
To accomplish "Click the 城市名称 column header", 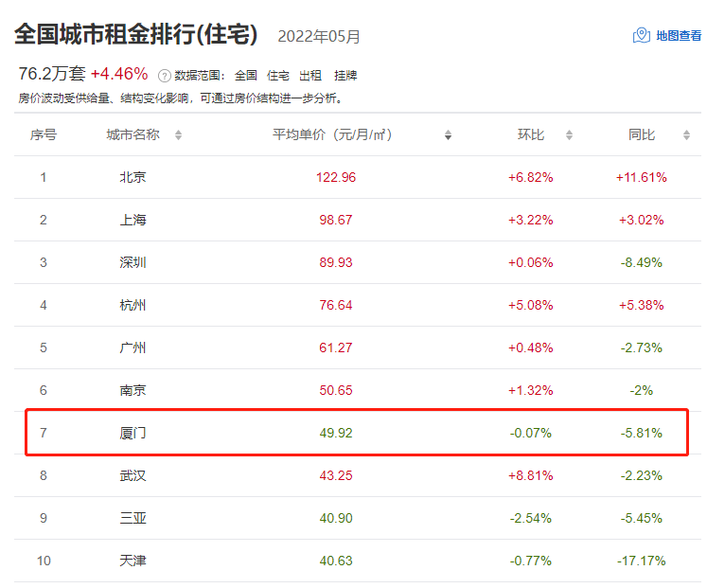I will [x=133, y=134].
